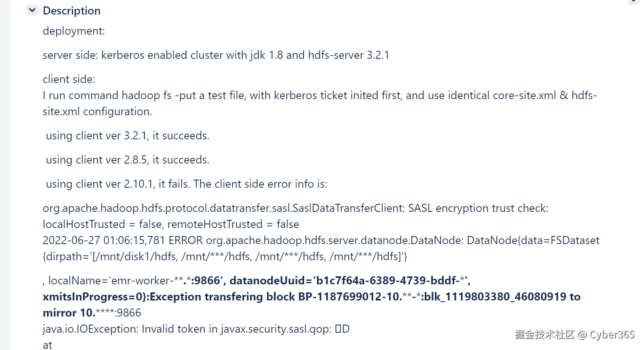This screenshot has width=644, height=350.
Task: Click the client ver 2.10.1 fails line
Action: click(x=186, y=184)
